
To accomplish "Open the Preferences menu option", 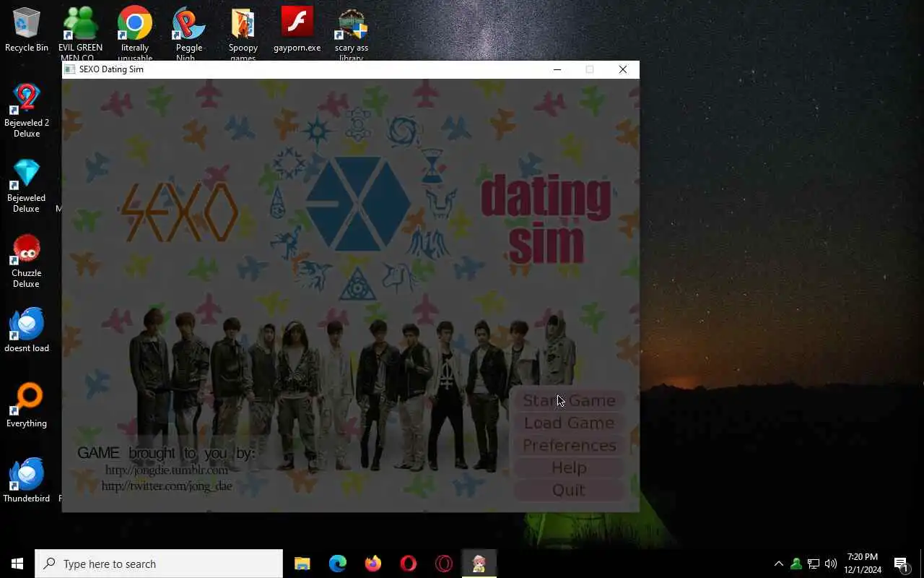I will [569, 445].
